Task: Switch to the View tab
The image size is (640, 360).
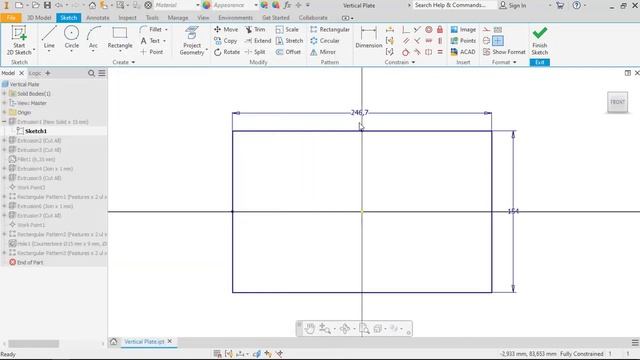Action: [203, 18]
